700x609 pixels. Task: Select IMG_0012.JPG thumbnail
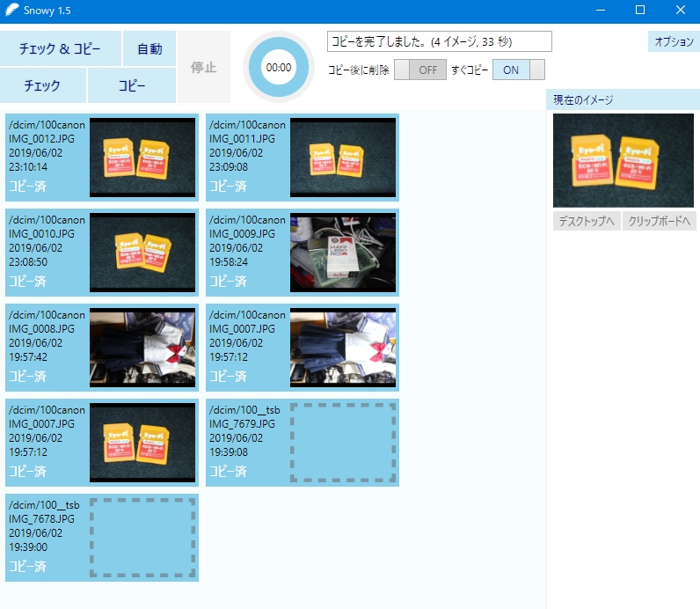[142, 157]
